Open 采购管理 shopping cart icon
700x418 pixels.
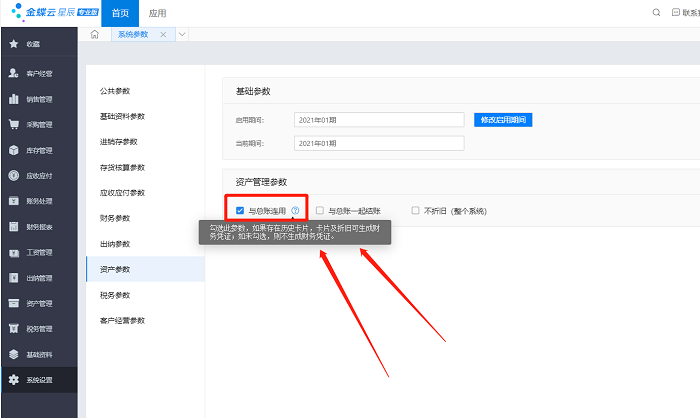pyautogui.click(x=13, y=125)
